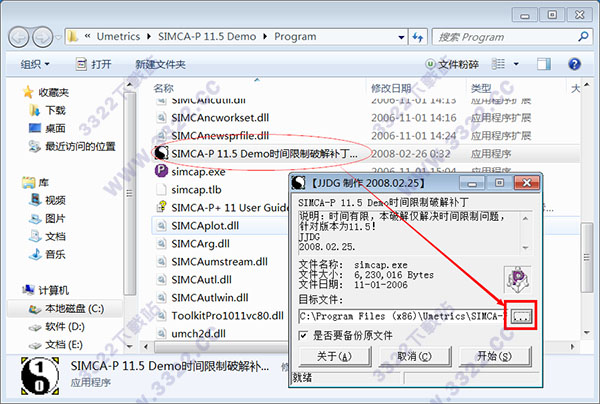Viewport: 600px width, 404px height.
Task: Click the navigation pane scrollbar thumb
Action: [129, 194]
